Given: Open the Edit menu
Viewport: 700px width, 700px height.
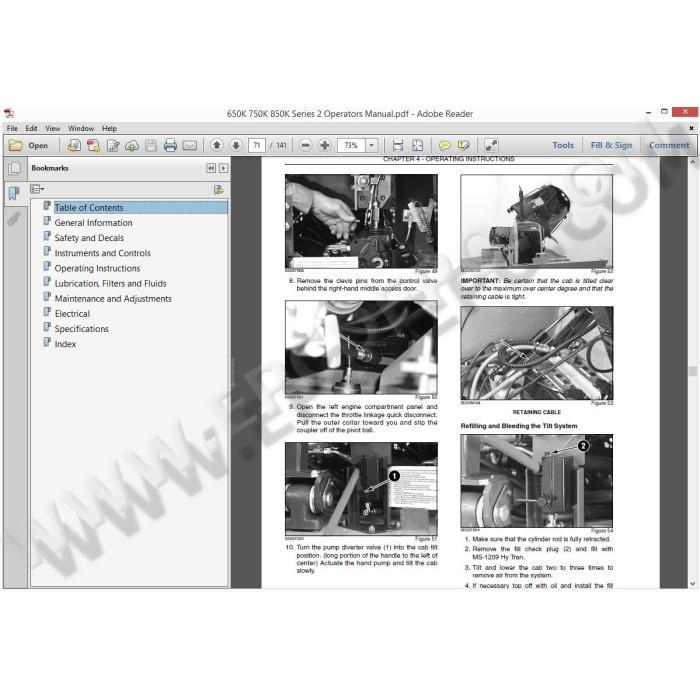Looking at the screenshot, I should coord(31,128).
